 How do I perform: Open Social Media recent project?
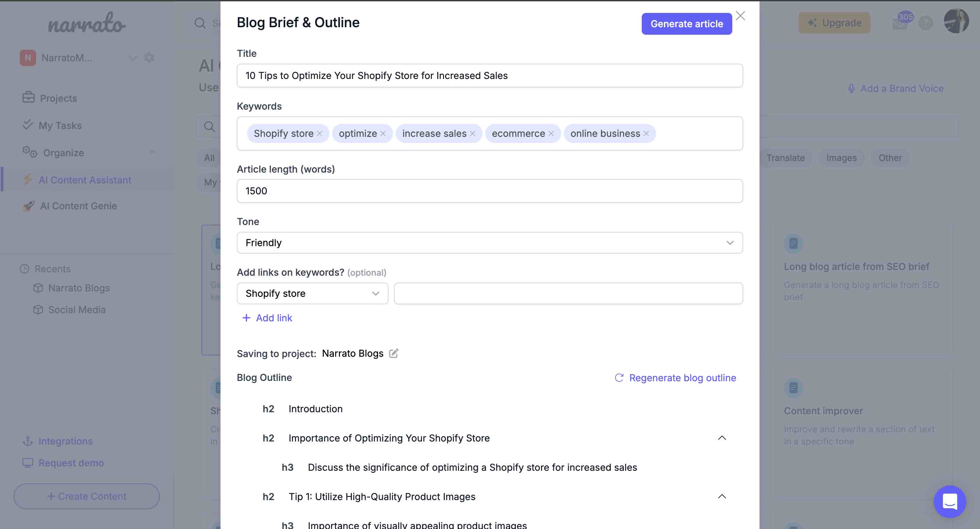coord(77,310)
